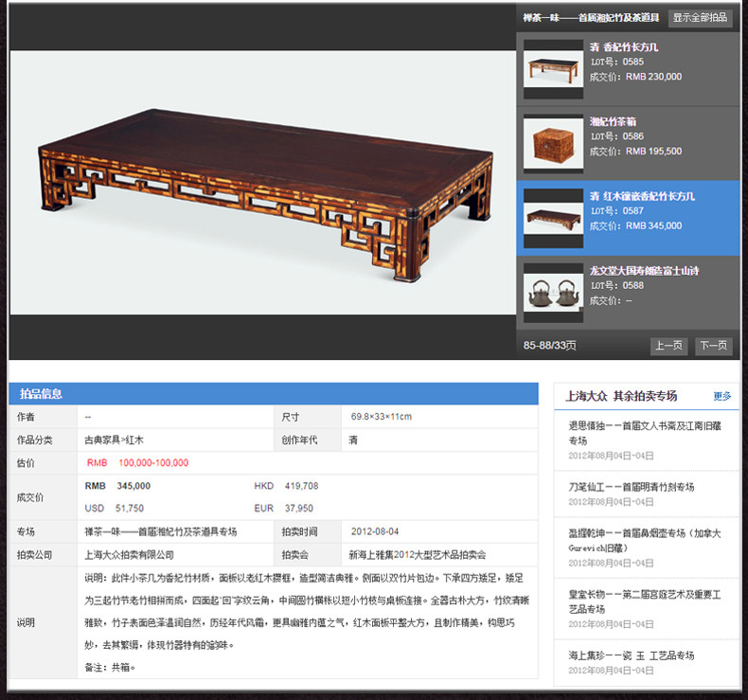Open thumbnail of LOT 0588 iron kettles
Screen dimensions: 748x700
tap(553, 293)
